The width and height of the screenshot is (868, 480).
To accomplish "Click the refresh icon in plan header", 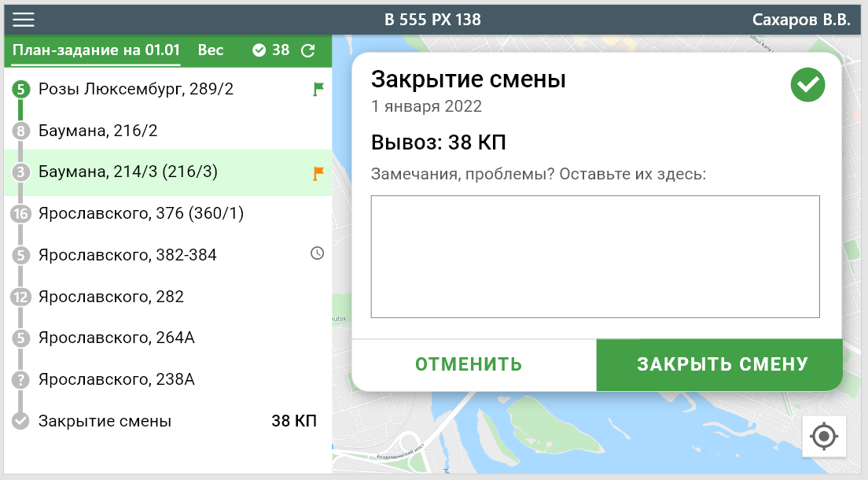I will pos(308,50).
